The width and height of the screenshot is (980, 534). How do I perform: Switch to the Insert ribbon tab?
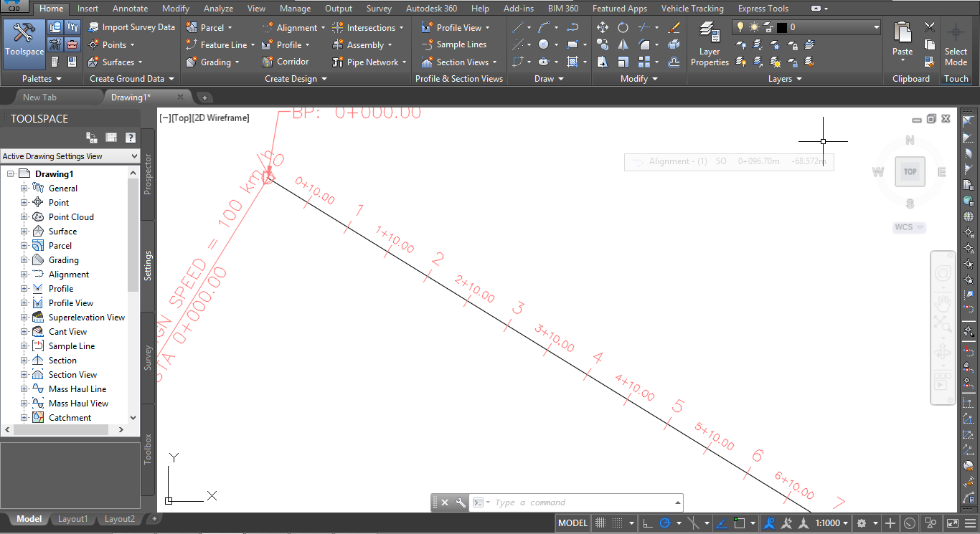coord(88,9)
